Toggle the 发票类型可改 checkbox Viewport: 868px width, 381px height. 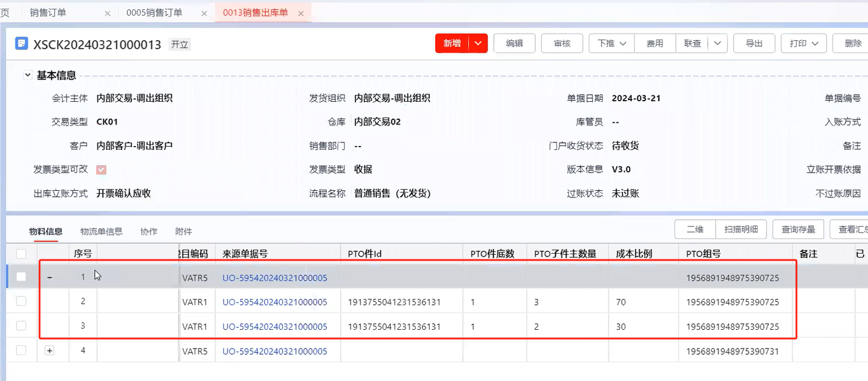(101, 170)
